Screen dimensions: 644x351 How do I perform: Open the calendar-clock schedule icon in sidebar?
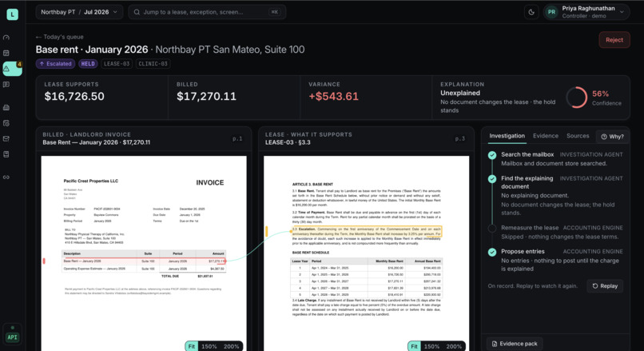pos(6,123)
